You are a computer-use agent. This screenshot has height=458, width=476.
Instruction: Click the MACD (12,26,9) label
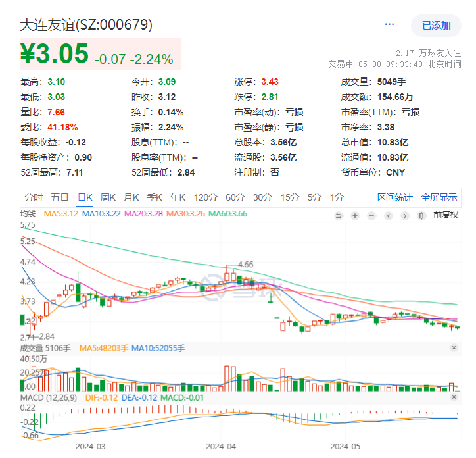tap(49, 398)
